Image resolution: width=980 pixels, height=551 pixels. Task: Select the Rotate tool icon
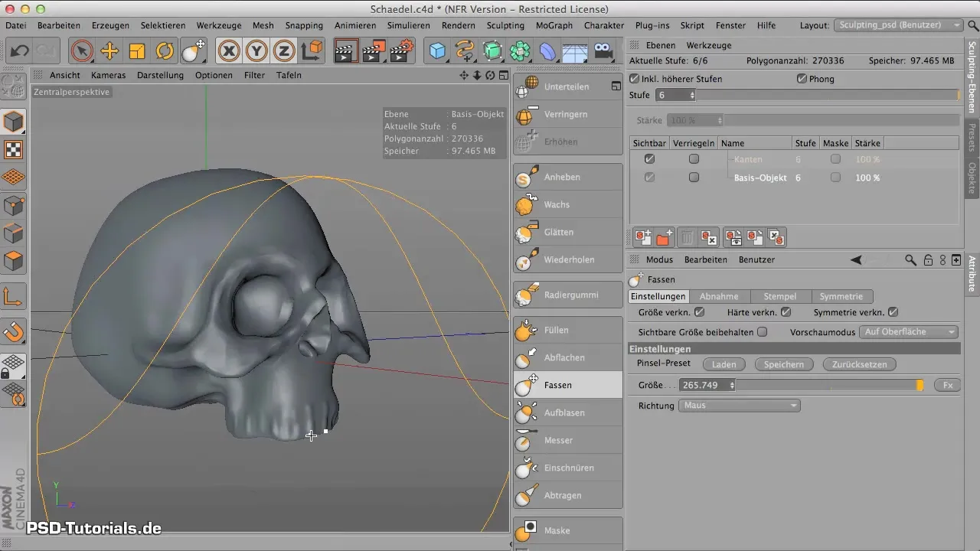pos(165,51)
